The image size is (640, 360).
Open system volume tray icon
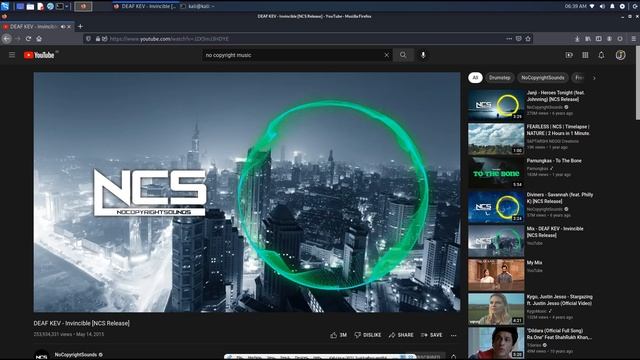coord(602,6)
